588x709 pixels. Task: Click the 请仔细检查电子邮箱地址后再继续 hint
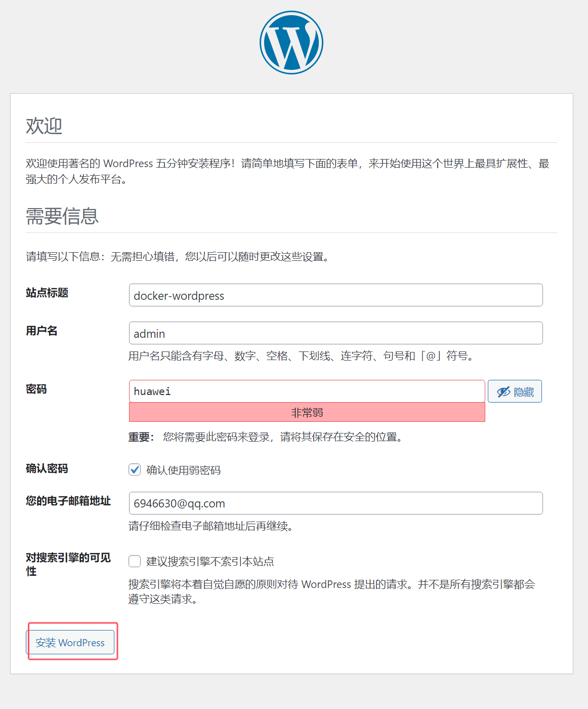point(211,526)
